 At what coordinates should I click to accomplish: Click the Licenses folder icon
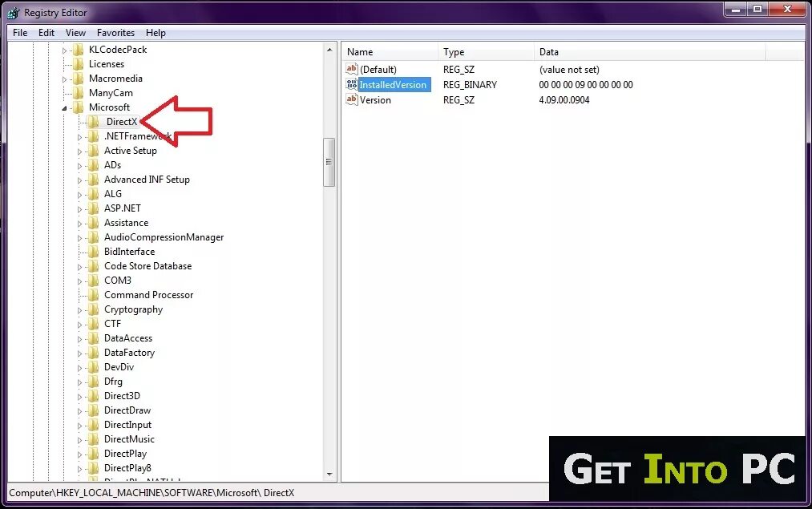point(79,64)
